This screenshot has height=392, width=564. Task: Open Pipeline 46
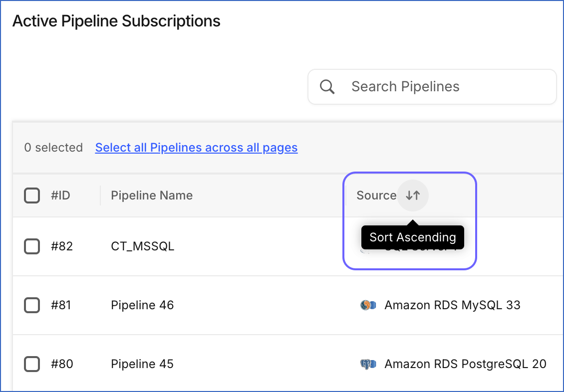click(142, 305)
